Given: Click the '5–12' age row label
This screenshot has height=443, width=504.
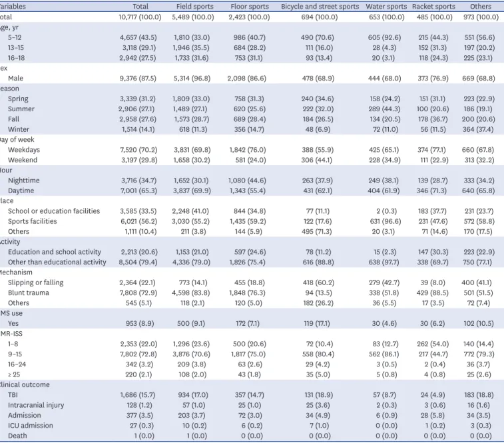Looking at the screenshot, I should click(x=15, y=37).
